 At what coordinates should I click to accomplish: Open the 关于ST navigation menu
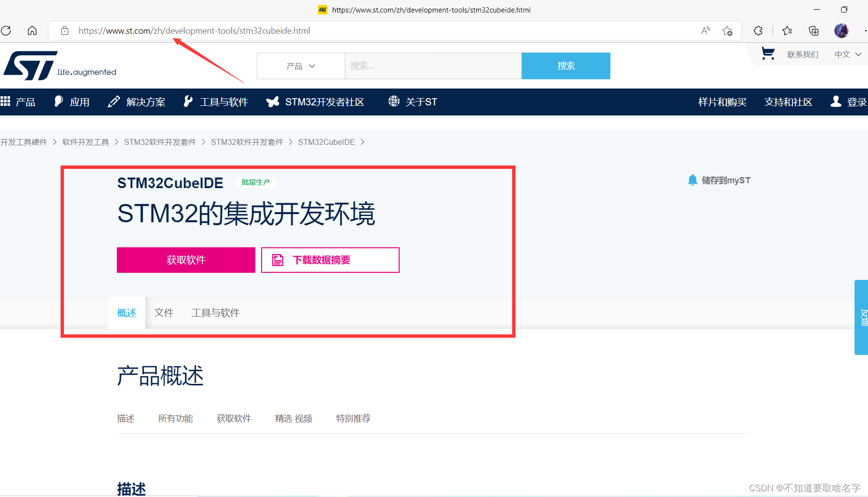(x=421, y=102)
